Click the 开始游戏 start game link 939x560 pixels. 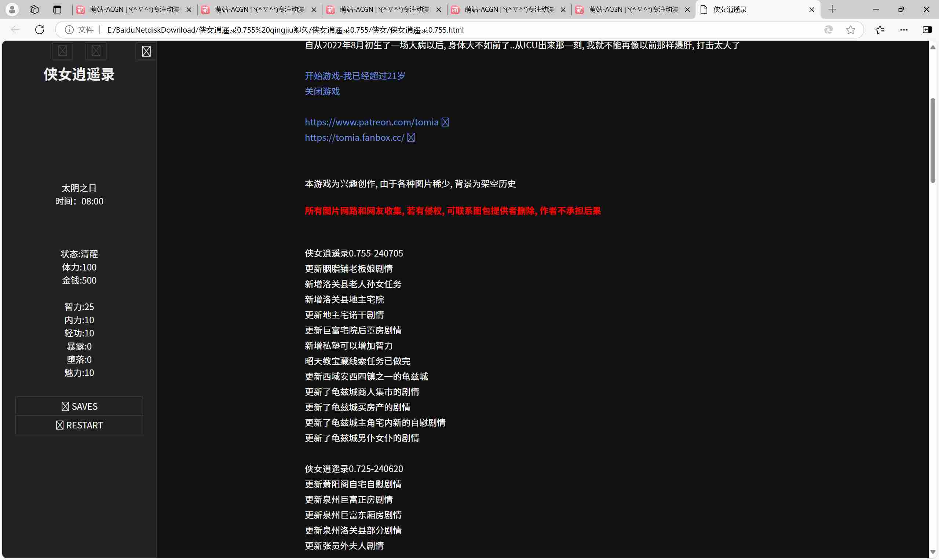354,76
